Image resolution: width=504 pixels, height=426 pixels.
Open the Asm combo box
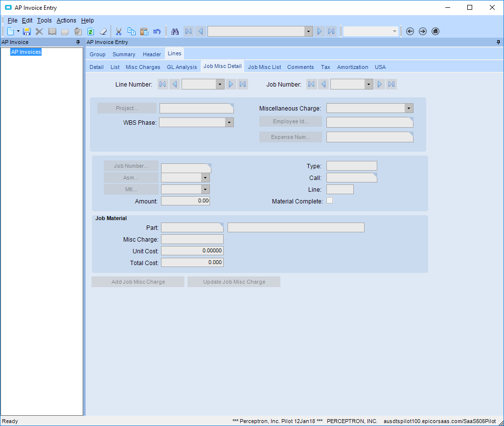205,178
